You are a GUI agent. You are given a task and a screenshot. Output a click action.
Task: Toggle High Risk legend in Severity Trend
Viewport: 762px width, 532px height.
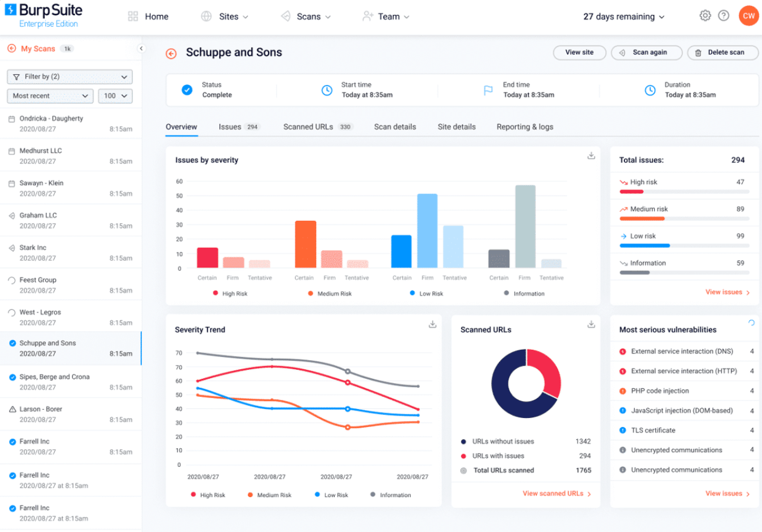tap(208, 495)
